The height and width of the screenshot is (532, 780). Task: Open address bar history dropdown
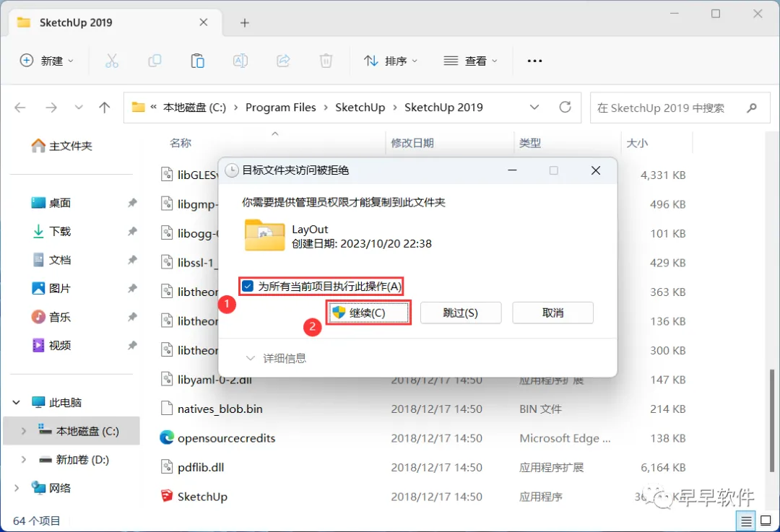(x=534, y=108)
